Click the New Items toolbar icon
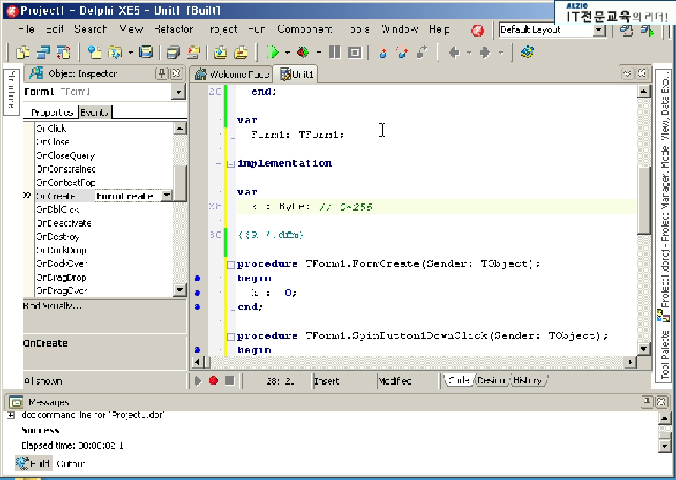676x480 pixels. tap(94, 52)
